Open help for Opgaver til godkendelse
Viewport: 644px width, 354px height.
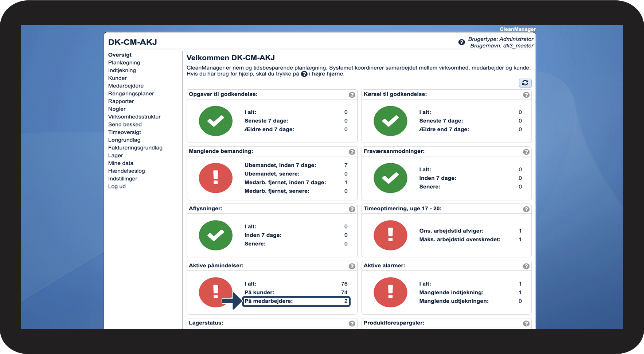[352, 95]
